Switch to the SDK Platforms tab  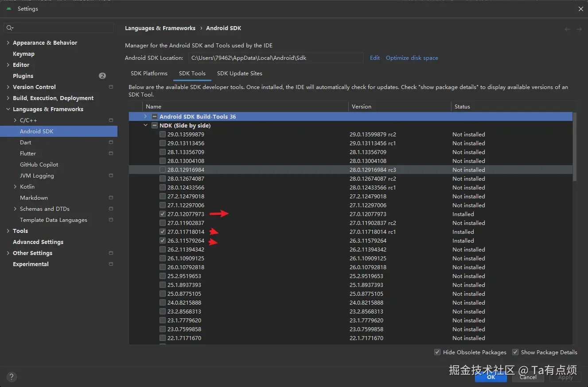click(149, 74)
